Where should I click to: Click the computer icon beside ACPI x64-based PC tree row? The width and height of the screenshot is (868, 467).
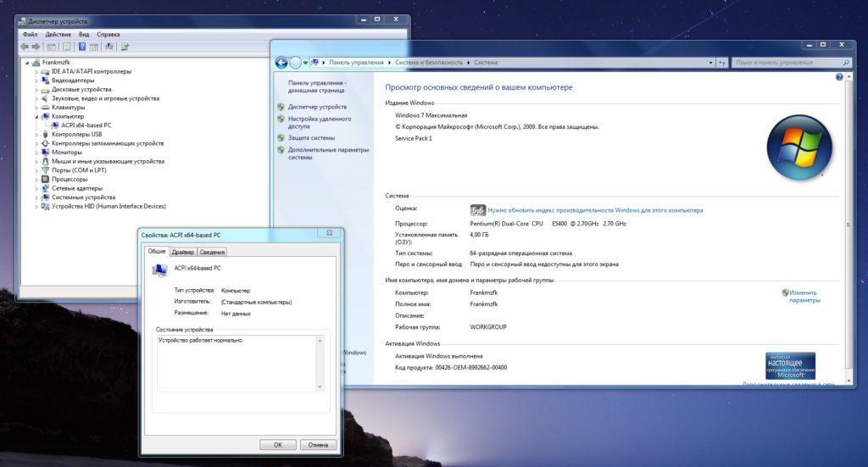[55, 125]
